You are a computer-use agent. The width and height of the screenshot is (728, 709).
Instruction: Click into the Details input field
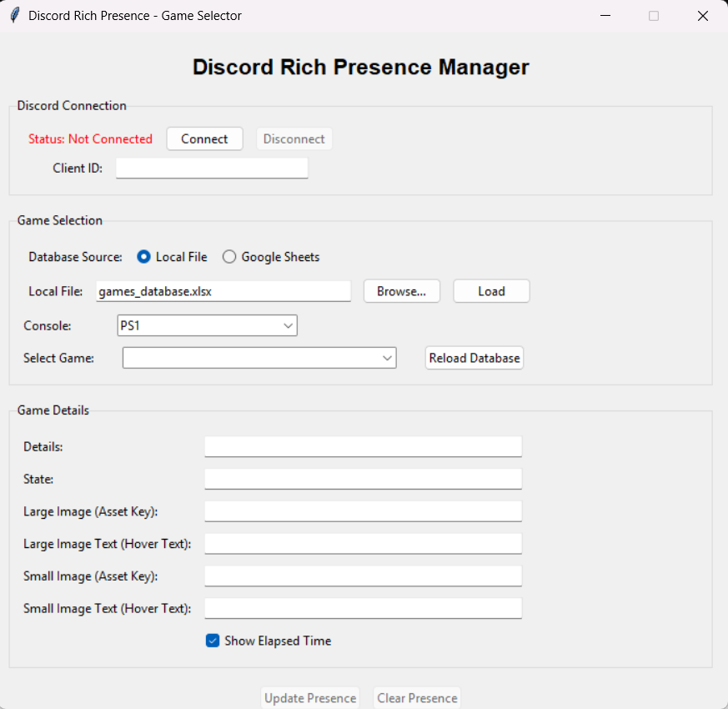pyautogui.click(x=363, y=446)
